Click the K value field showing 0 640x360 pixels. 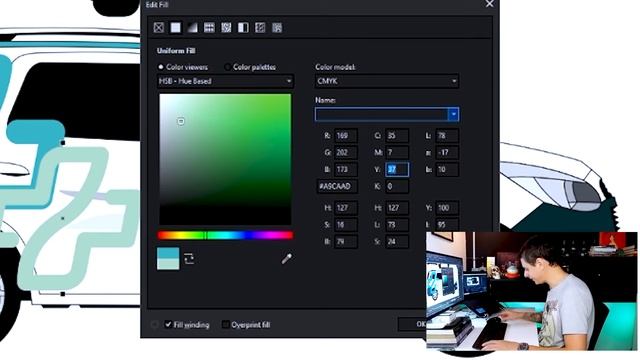point(397,186)
